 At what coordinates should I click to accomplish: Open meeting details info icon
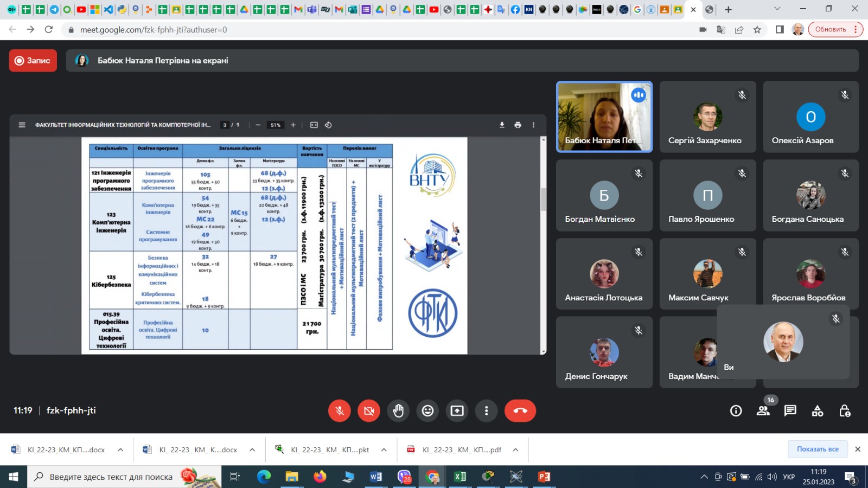coord(736,410)
